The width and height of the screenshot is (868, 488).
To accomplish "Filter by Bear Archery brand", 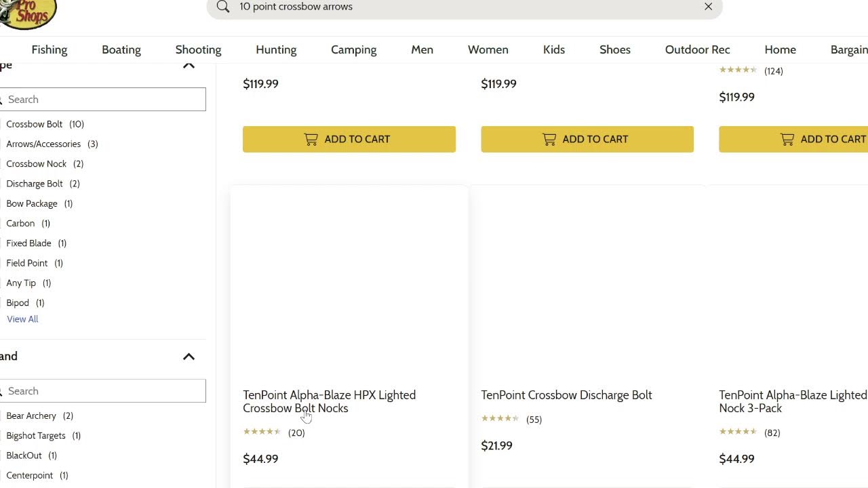I will pos(31,416).
